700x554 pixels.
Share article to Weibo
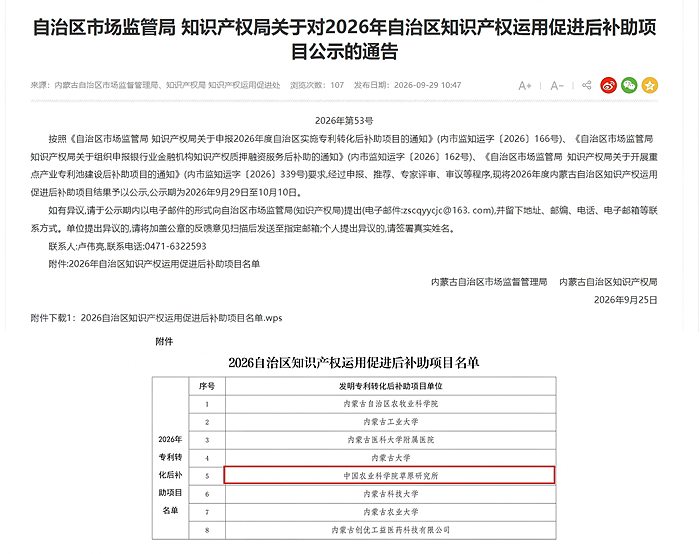coord(608,85)
